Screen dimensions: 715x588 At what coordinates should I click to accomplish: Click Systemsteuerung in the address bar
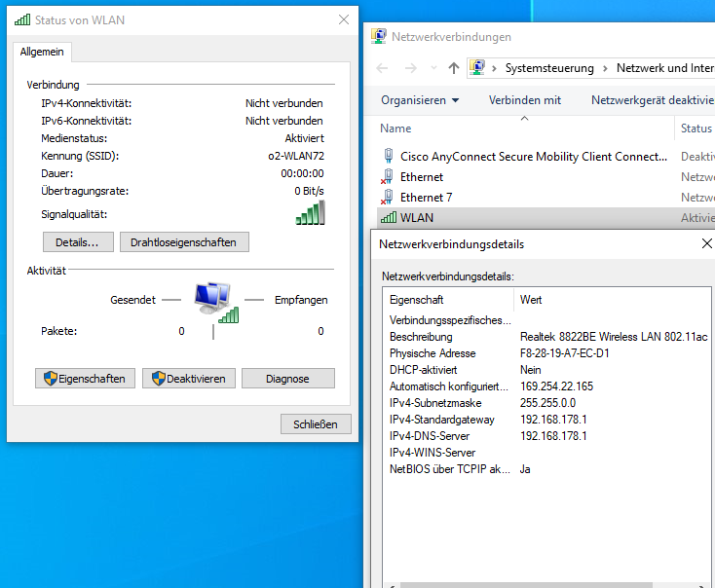point(549,68)
